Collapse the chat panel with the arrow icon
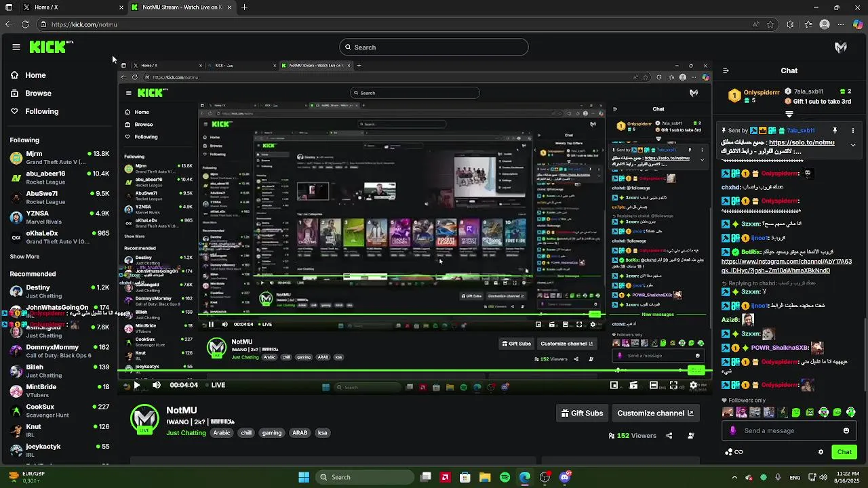Image resolution: width=868 pixels, height=488 pixels. point(726,70)
